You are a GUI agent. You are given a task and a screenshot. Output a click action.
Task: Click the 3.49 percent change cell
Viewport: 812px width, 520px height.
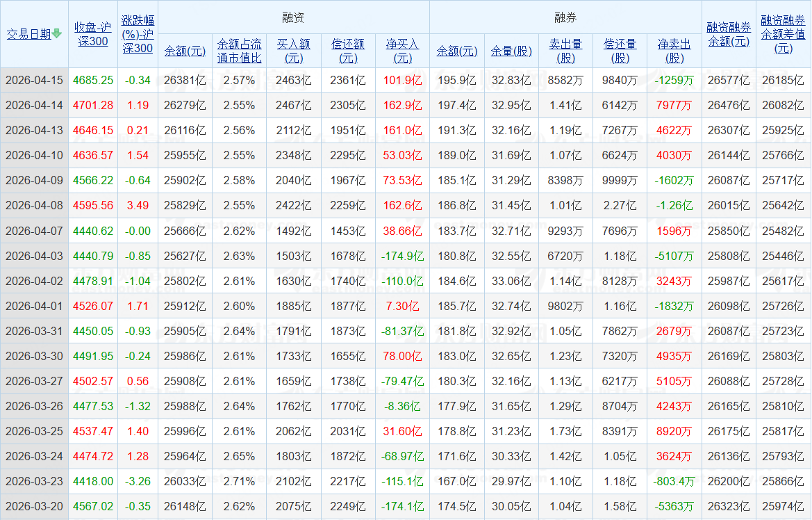pos(138,205)
